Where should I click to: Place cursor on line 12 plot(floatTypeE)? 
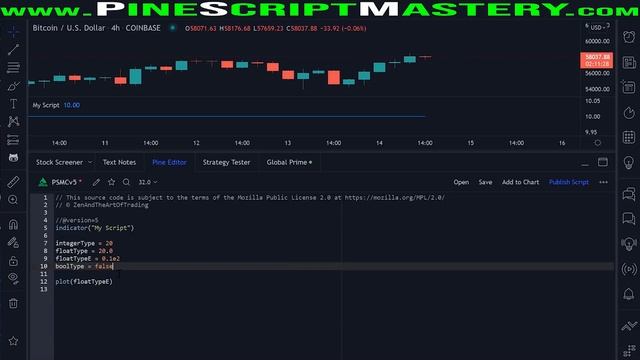(84, 282)
